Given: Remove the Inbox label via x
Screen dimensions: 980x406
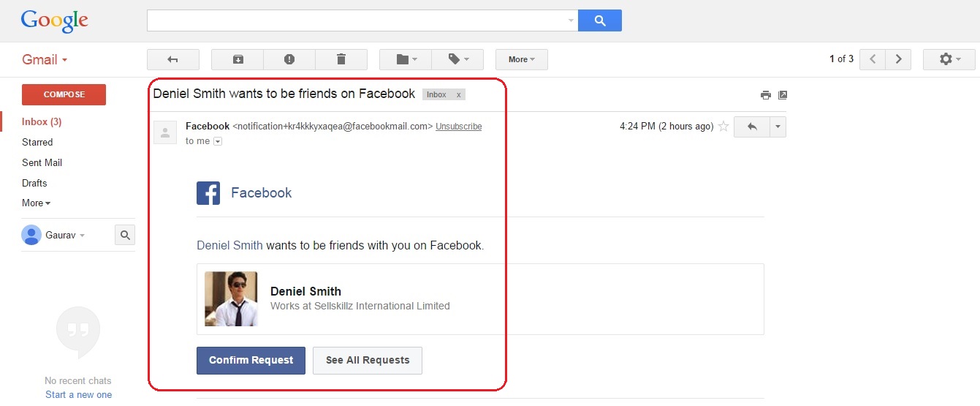Looking at the screenshot, I should point(458,95).
